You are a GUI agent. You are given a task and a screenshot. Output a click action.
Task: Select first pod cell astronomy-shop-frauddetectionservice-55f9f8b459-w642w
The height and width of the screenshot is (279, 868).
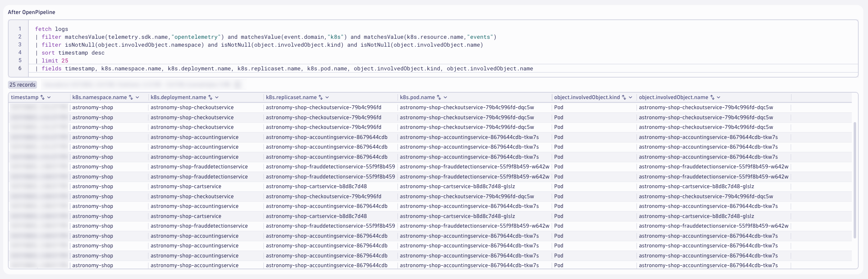coord(474,167)
